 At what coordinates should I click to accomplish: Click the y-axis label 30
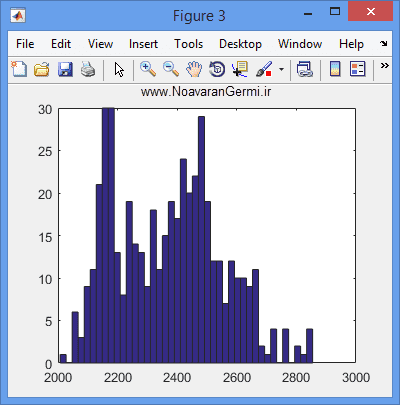[x=45, y=109]
